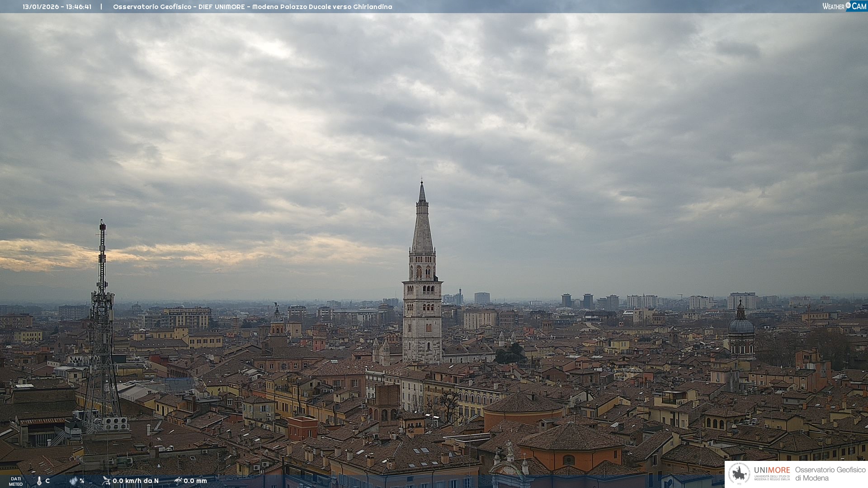
Task: Click the percent humidity unit label
Action: pyautogui.click(x=82, y=481)
